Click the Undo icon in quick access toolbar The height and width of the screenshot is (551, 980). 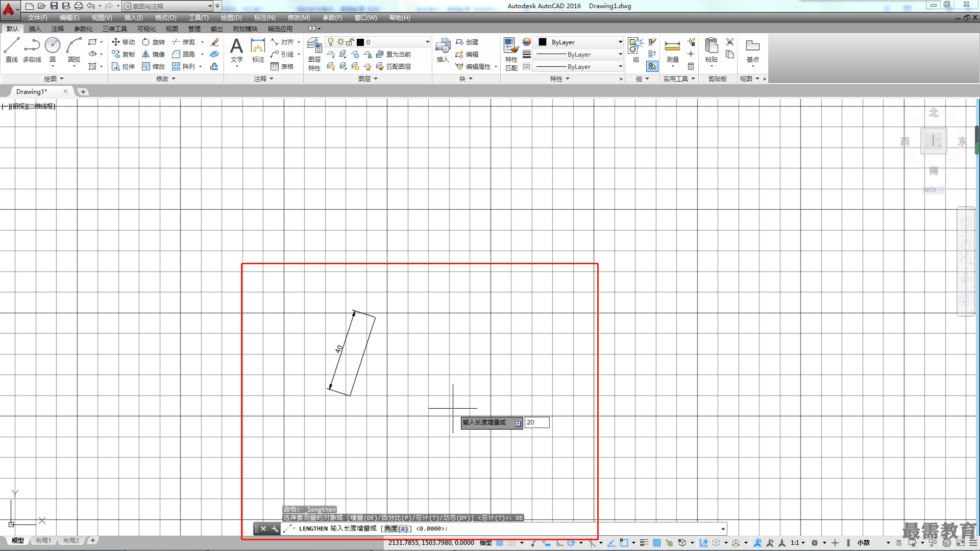pyautogui.click(x=90, y=6)
